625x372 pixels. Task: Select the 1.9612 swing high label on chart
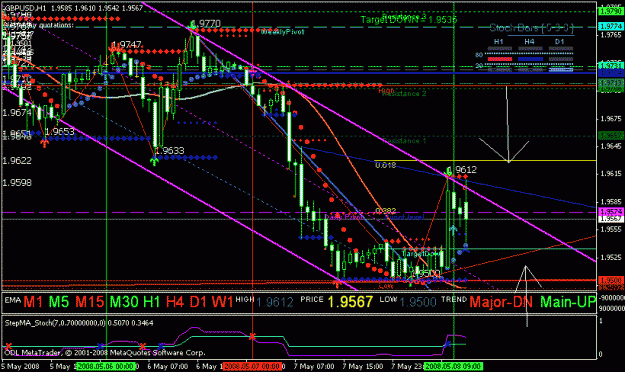(x=462, y=170)
